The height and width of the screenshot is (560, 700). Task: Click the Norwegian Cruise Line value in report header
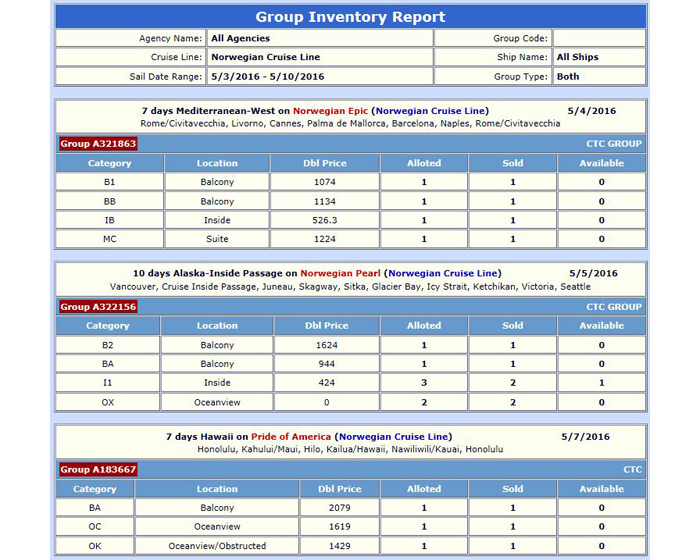[266, 57]
